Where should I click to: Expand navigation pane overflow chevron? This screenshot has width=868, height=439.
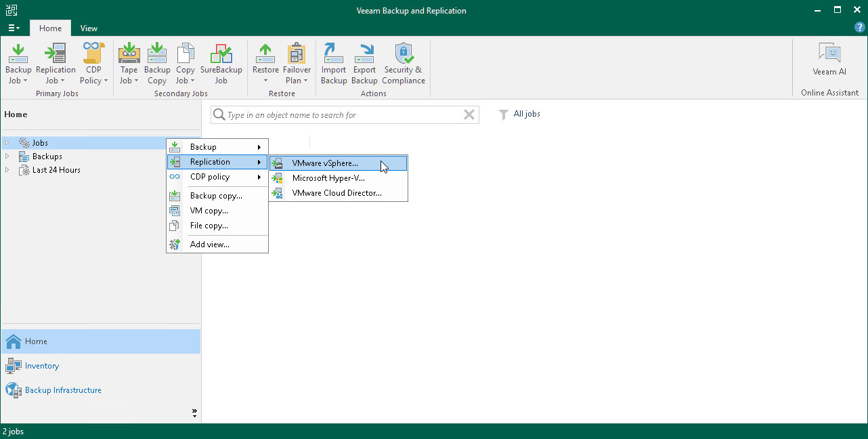194,411
